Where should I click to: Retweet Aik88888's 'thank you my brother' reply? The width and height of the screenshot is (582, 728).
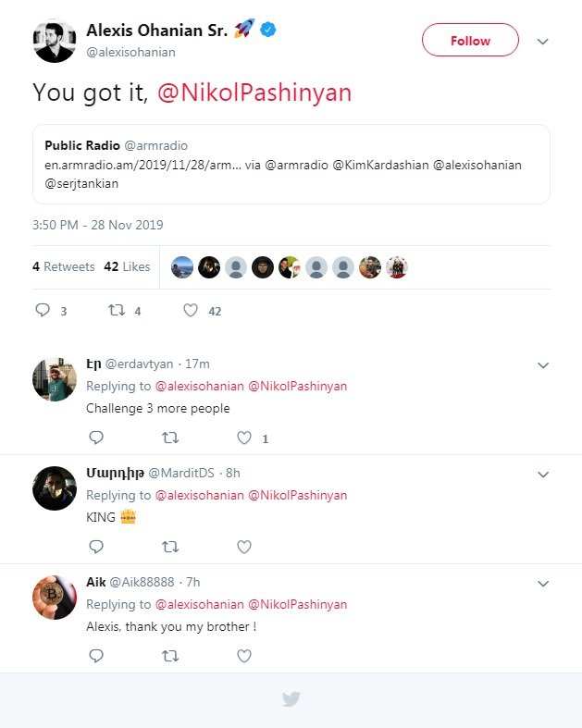pyautogui.click(x=170, y=656)
